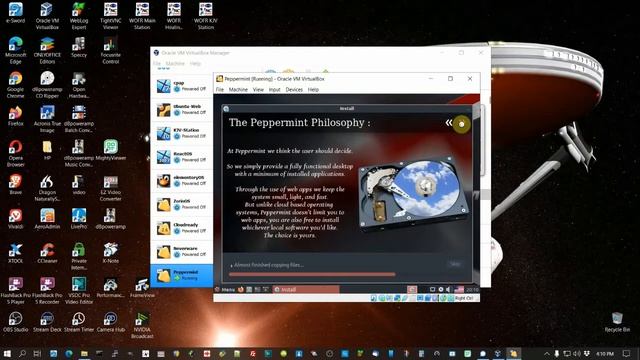Select the cpap VM in VirtualBox Manager

click(182, 86)
